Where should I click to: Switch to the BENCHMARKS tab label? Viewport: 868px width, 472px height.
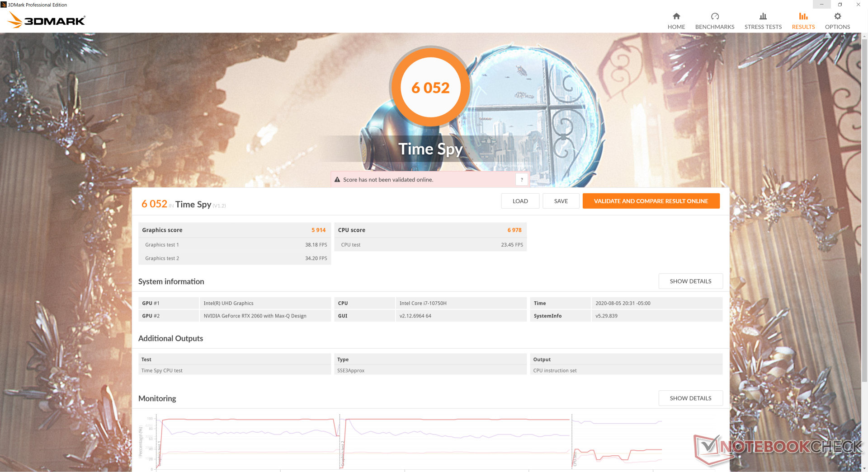point(715,27)
